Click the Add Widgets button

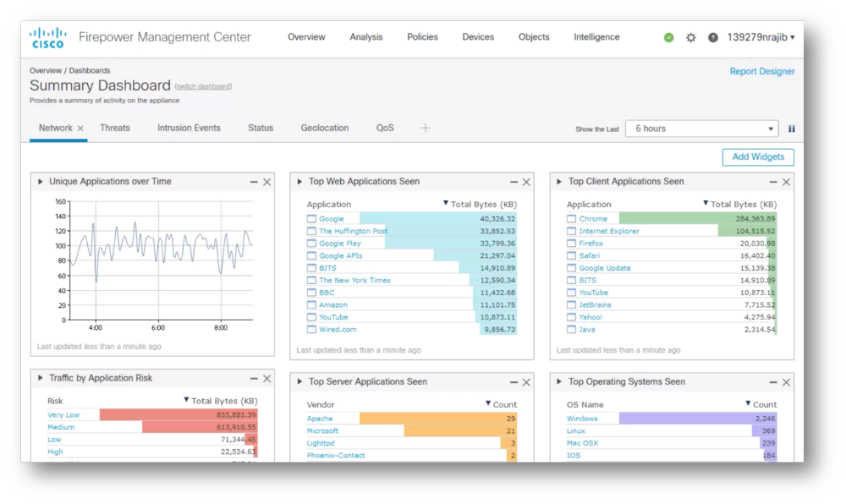coord(758,156)
